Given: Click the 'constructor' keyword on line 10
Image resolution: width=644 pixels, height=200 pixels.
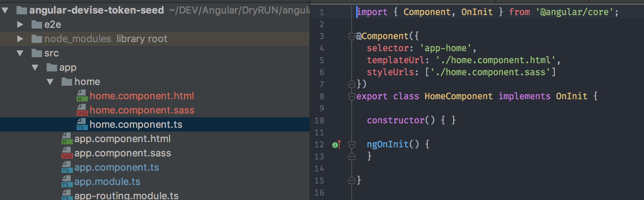Looking at the screenshot, I should 396,120.
